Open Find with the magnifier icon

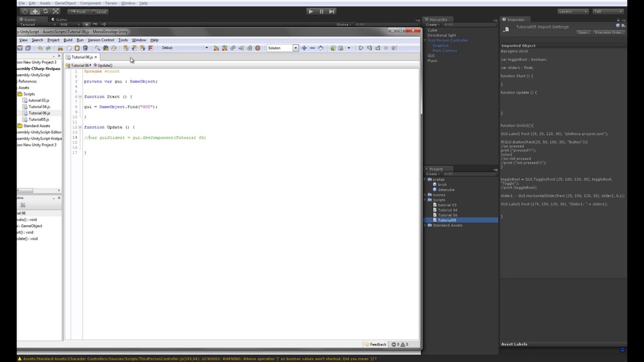97,48
